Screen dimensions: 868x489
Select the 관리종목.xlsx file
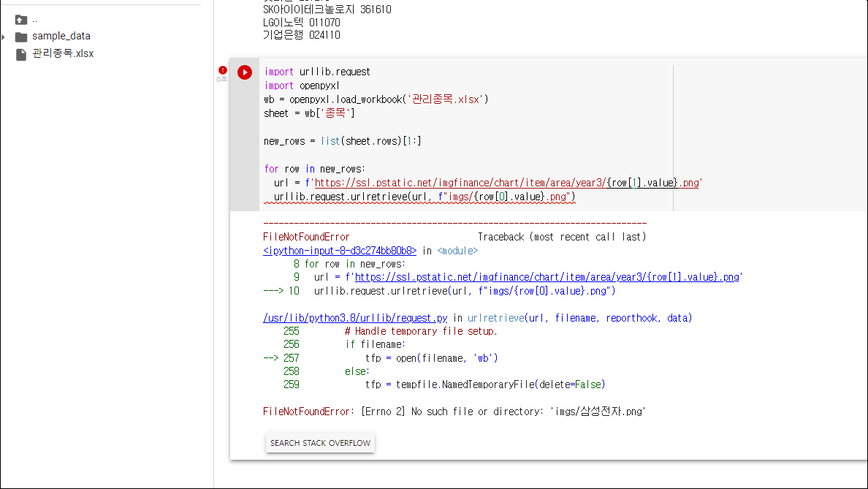(x=63, y=53)
